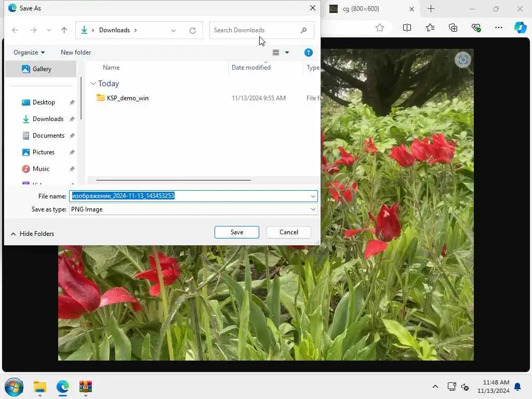Click the volume tray icon
Image resolution: width=532 pixels, height=399 pixels.
[465, 387]
